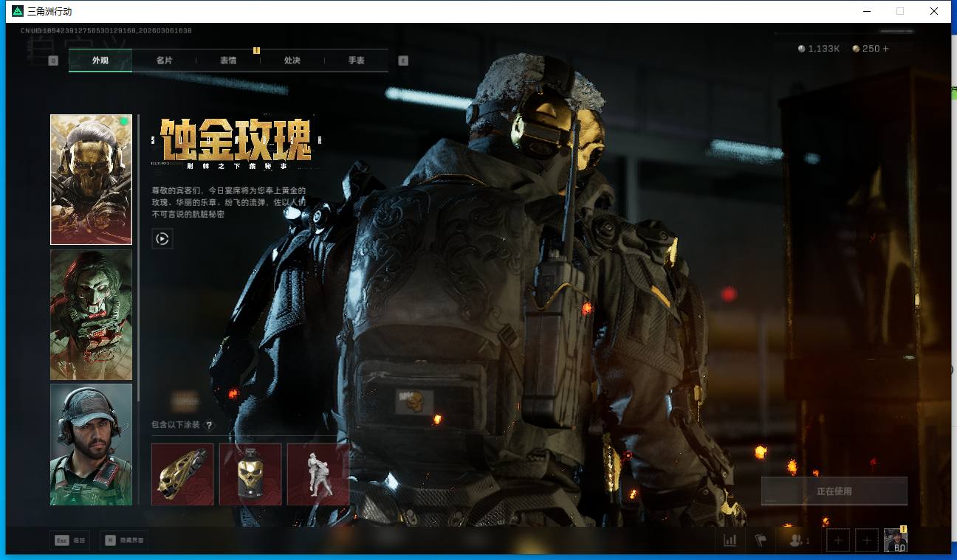Image resolution: width=957 pixels, height=560 pixels.
Task: Open the stats bar chart icon
Action: pyautogui.click(x=730, y=540)
